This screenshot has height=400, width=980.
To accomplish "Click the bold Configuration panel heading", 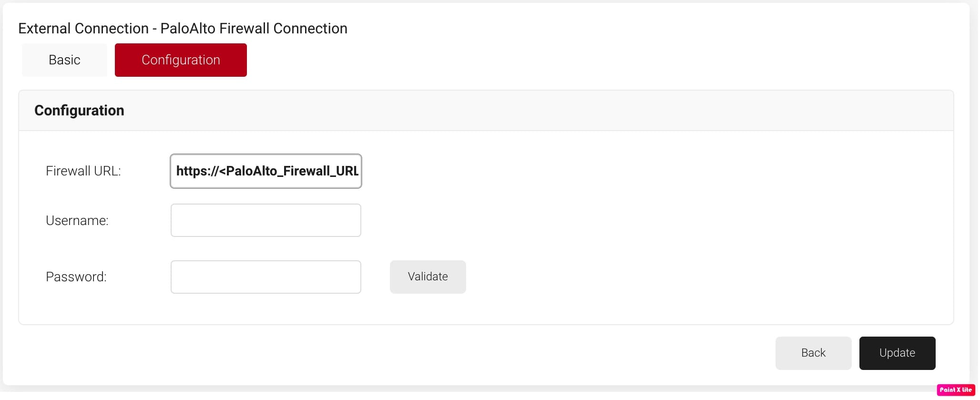I will (x=79, y=111).
